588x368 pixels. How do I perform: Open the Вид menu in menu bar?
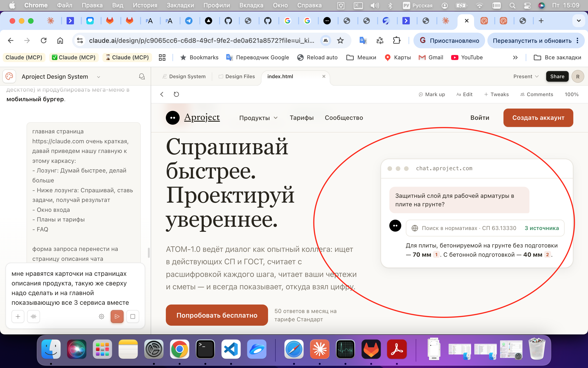(x=118, y=5)
